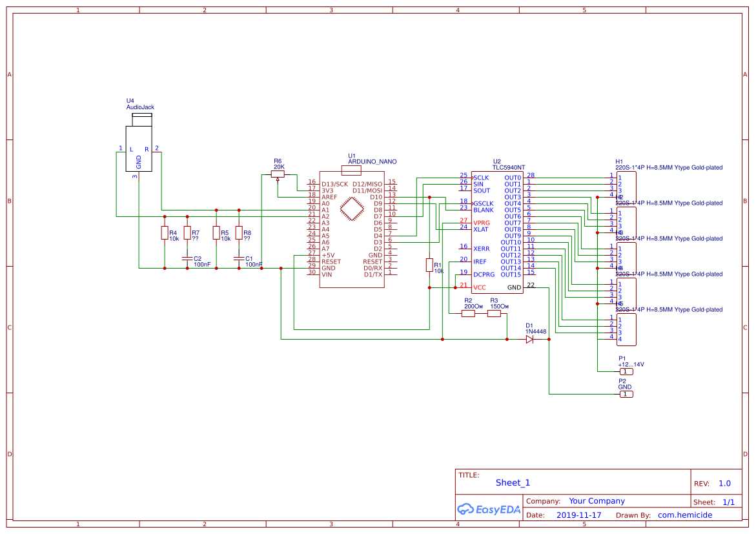Select capacitor C1 100nF symbol
Screen dimensions: 756x534
239,259
